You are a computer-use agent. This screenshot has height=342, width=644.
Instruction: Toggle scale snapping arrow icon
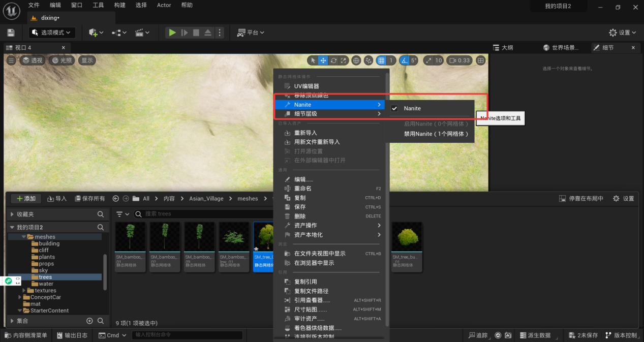click(x=428, y=60)
